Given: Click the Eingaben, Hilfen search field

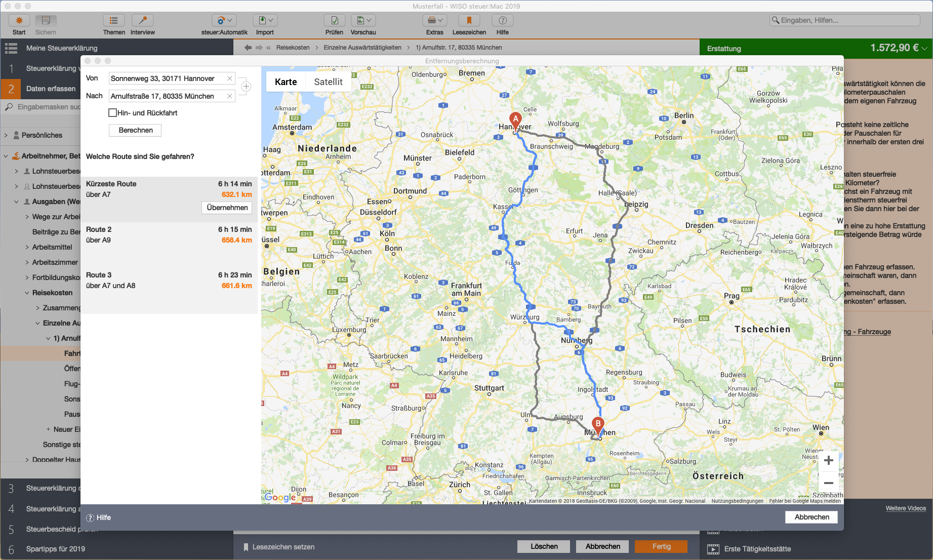Looking at the screenshot, I should [845, 20].
